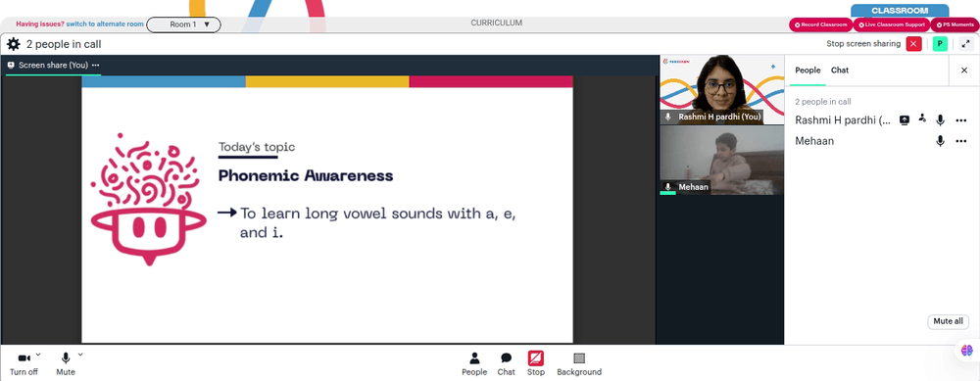The height and width of the screenshot is (381, 980).
Task: Select Rashmi H pardhi (You) video tile
Action: tap(722, 90)
